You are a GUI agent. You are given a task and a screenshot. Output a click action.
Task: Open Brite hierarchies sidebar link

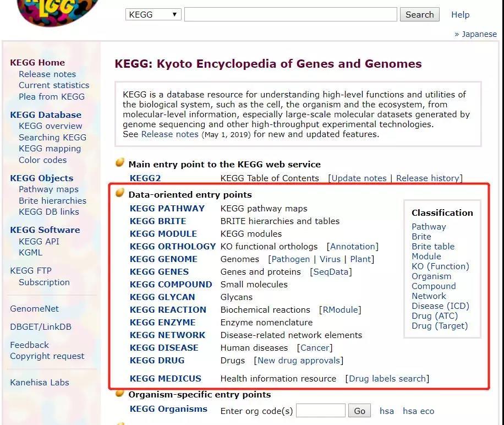click(x=52, y=200)
